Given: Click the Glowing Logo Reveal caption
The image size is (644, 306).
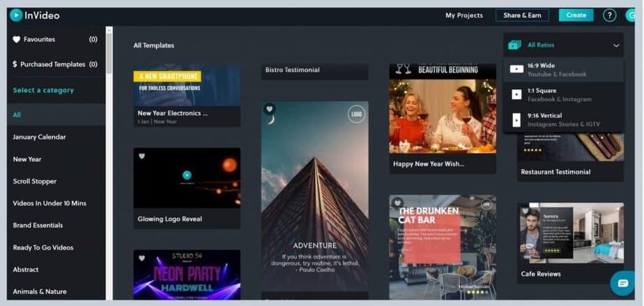Looking at the screenshot, I should (169, 219).
